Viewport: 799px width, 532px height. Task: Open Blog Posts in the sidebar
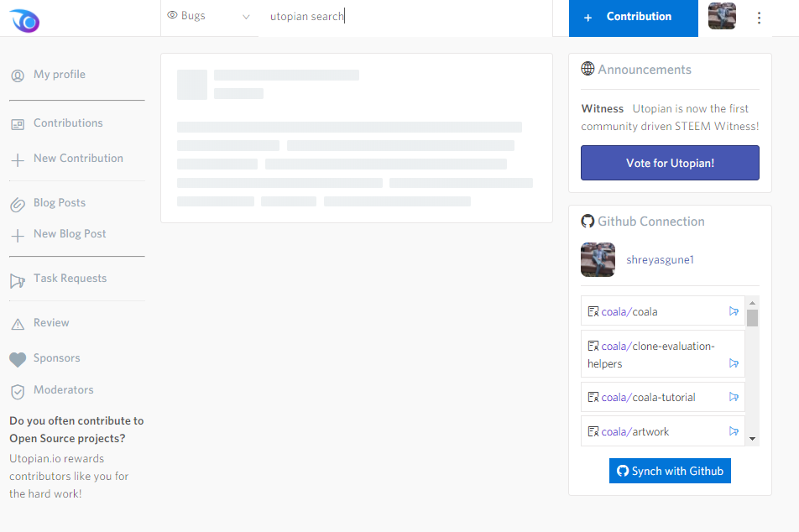click(x=59, y=202)
